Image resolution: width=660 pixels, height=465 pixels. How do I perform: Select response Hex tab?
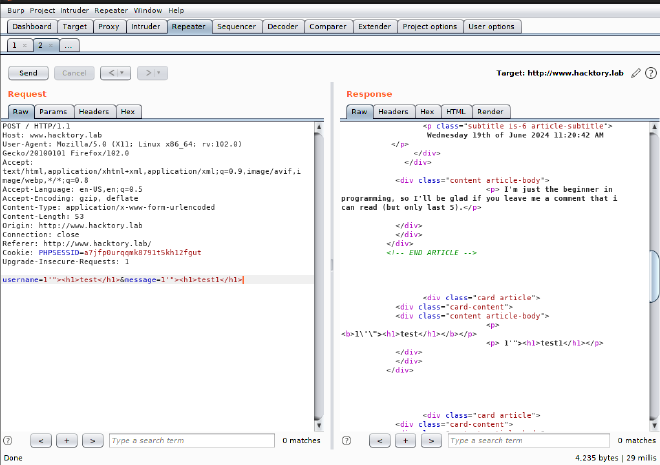[427, 112]
